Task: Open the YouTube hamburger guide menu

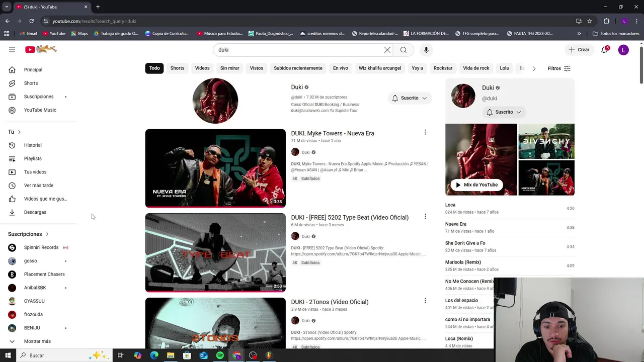Action: point(12,50)
